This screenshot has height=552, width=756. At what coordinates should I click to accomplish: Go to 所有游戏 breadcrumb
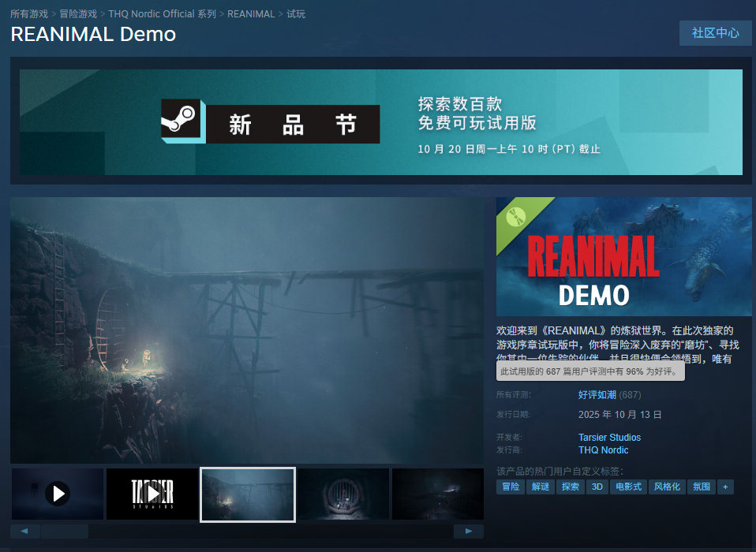29,14
